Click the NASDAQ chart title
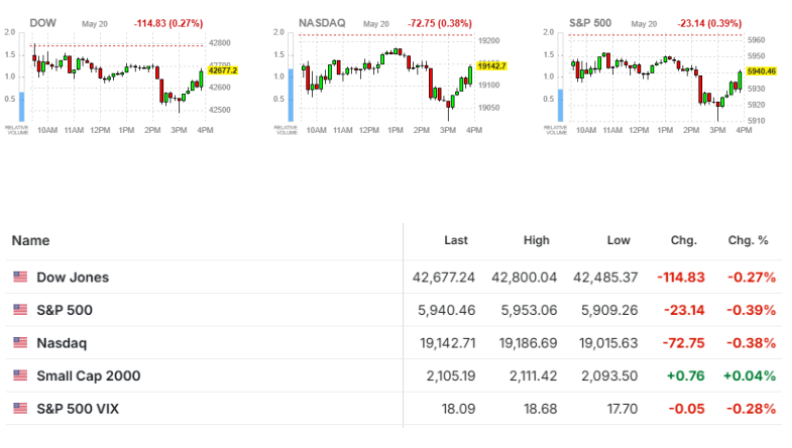Viewport: 792px width, 448px height. click(322, 23)
